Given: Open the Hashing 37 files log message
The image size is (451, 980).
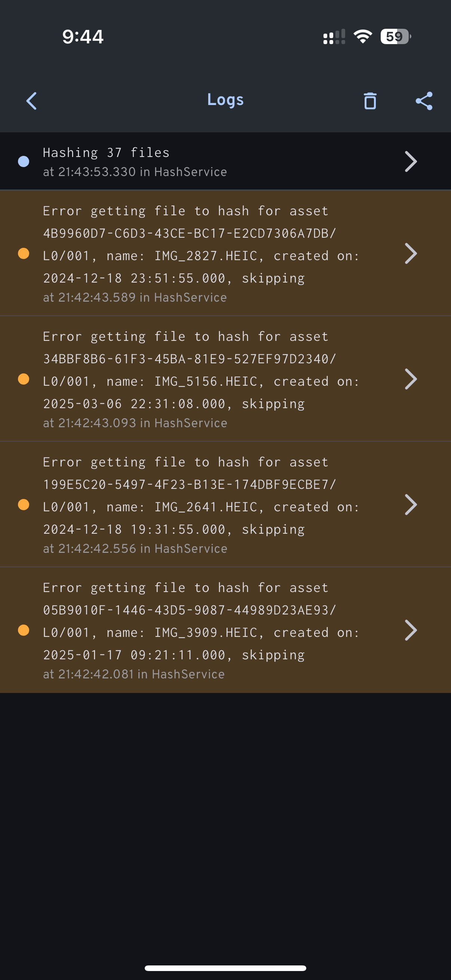Looking at the screenshot, I should 106,153.
